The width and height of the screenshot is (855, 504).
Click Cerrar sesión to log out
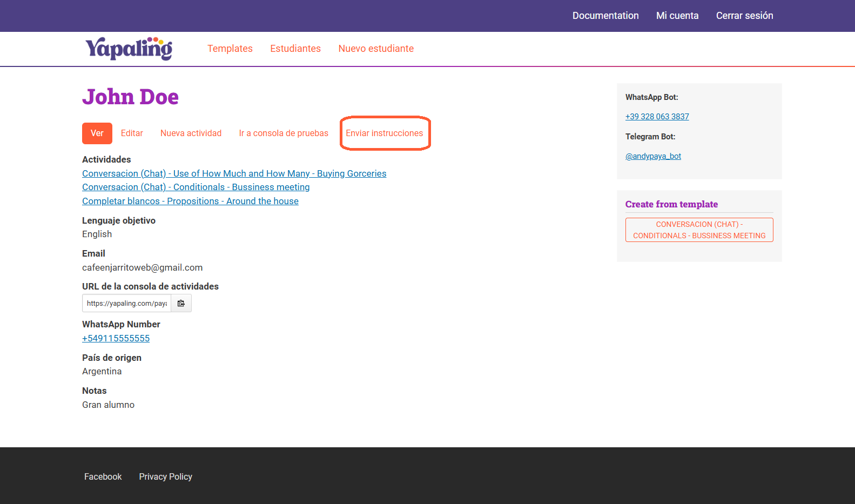click(744, 16)
